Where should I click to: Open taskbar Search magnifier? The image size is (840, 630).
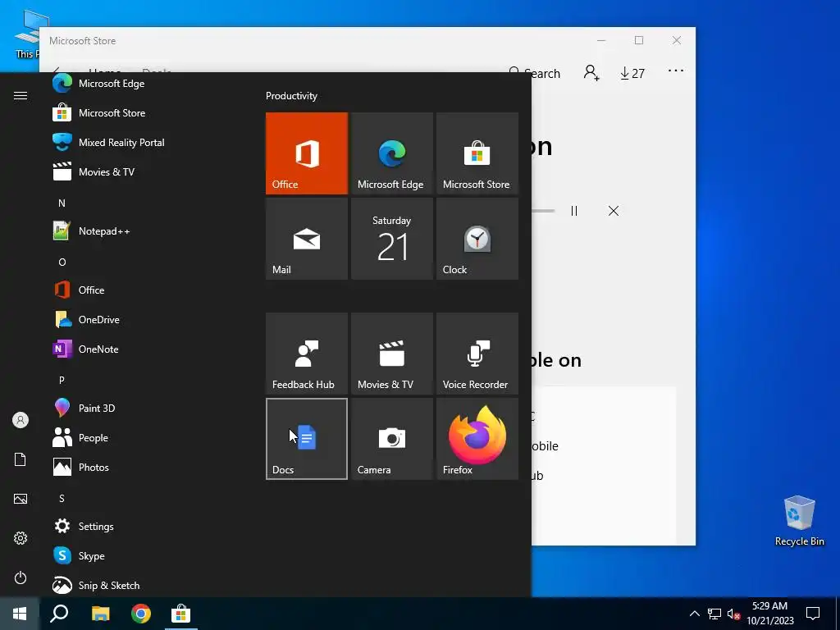coord(59,614)
